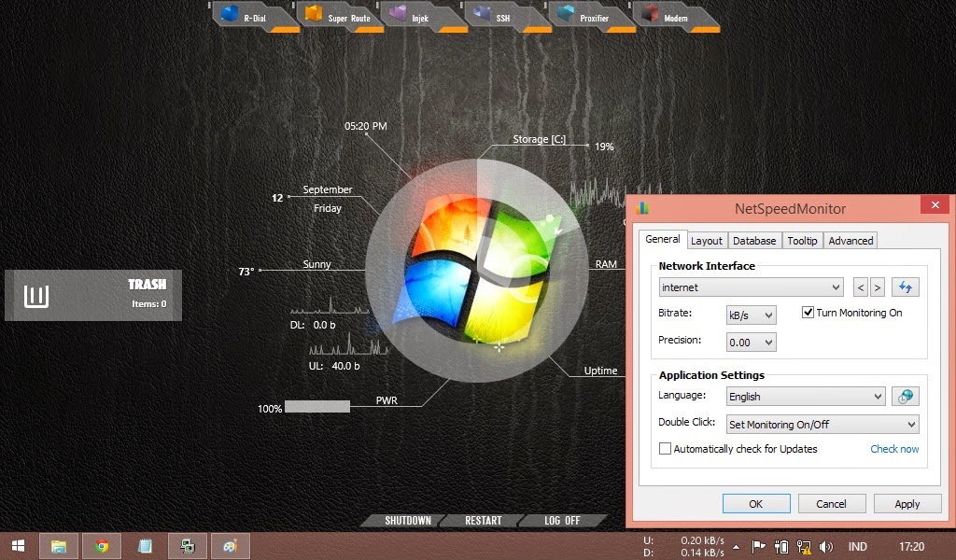Open the Action Center flag icon

point(758,547)
